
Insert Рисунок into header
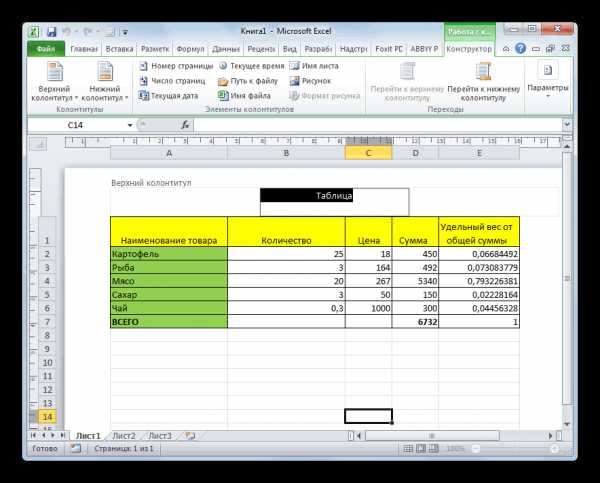click(x=310, y=81)
